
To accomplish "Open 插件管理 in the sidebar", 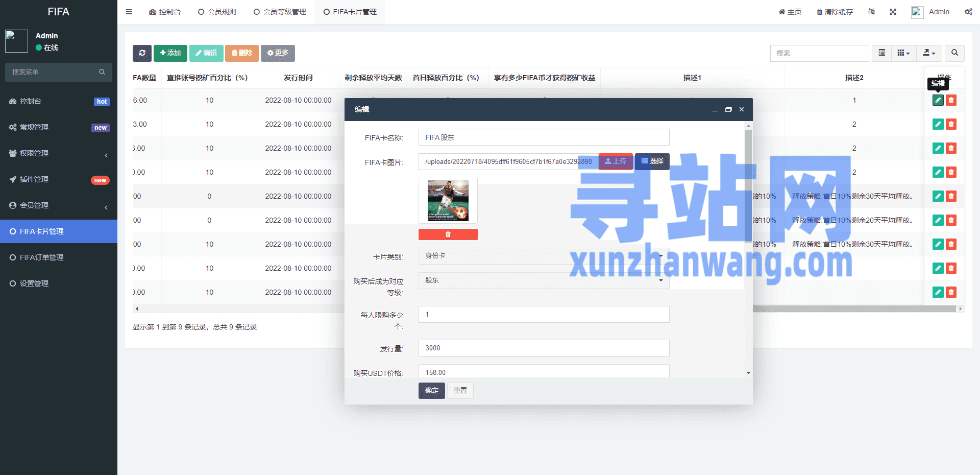I will 59,179.
